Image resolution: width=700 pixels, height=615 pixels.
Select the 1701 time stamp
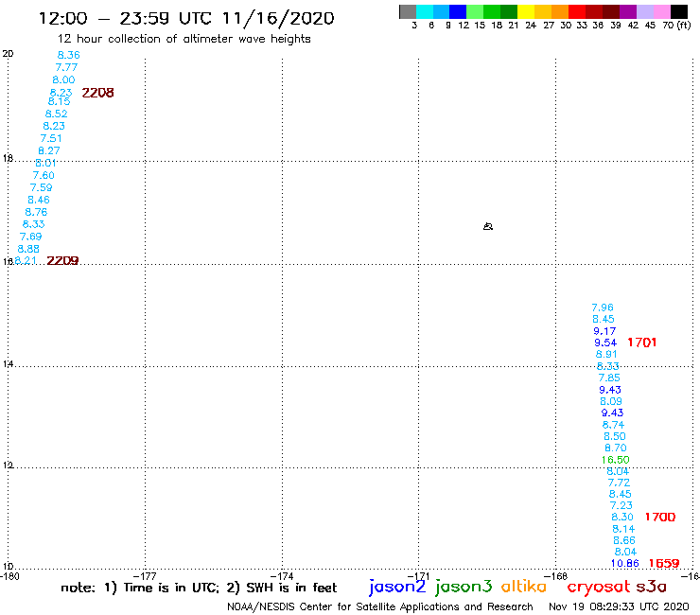642,343
